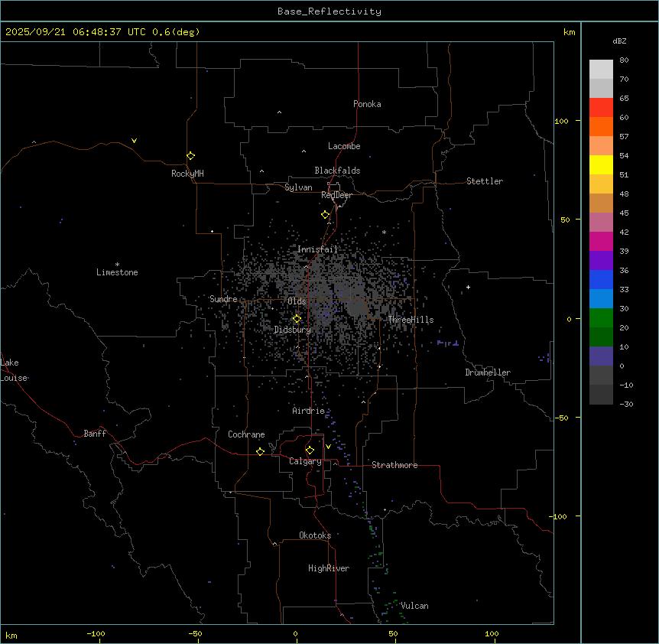
Task: Select the yellow swatch in the dBZ legend
Action: point(601,164)
